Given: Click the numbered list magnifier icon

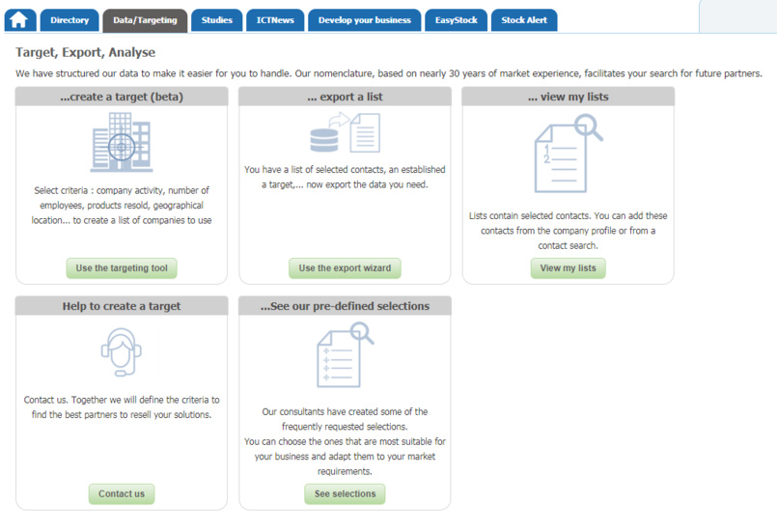Looking at the screenshot, I should tap(569, 154).
